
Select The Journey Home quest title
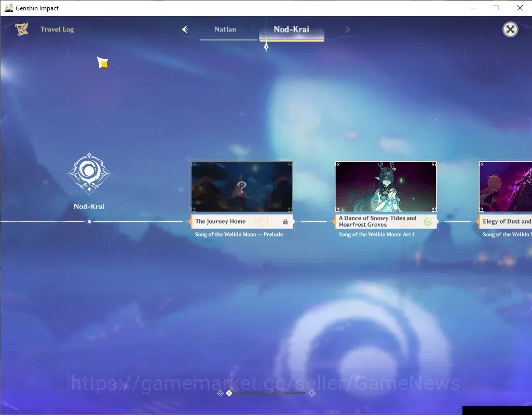[220, 222]
